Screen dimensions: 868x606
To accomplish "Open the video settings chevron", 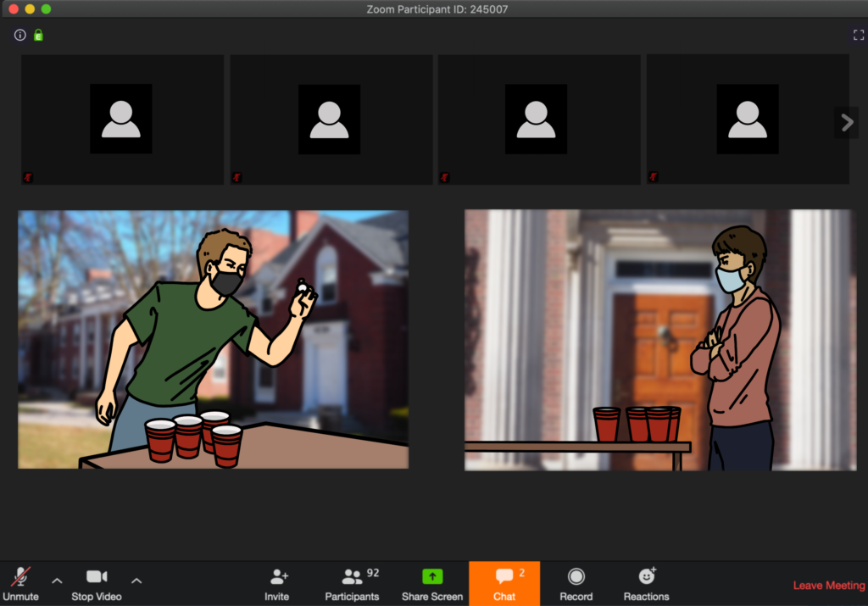I will click(136, 582).
